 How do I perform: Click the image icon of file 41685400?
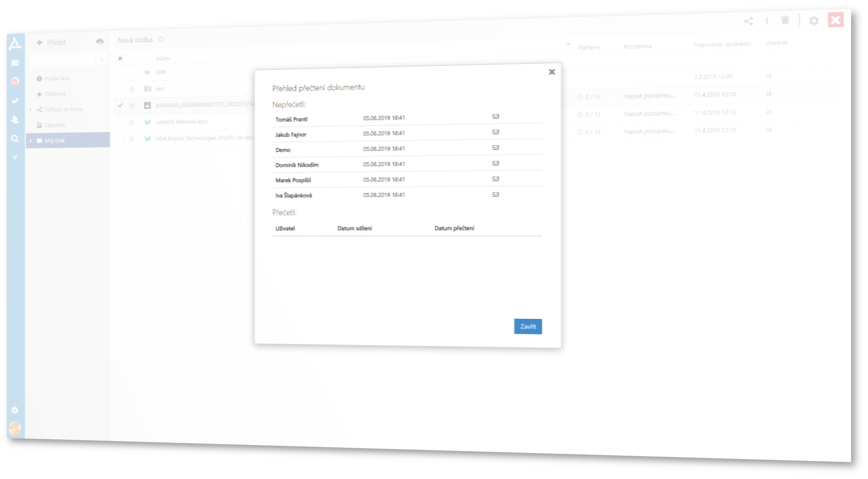tap(147, 105)
